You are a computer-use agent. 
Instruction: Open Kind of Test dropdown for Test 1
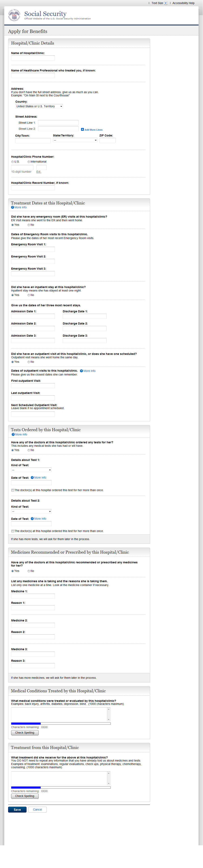point(31,470)
